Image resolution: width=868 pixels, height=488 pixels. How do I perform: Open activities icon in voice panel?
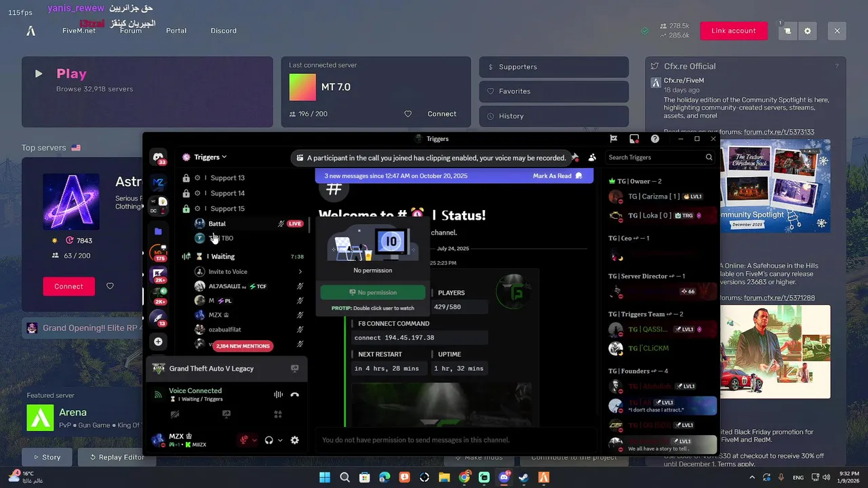[277, 414]
